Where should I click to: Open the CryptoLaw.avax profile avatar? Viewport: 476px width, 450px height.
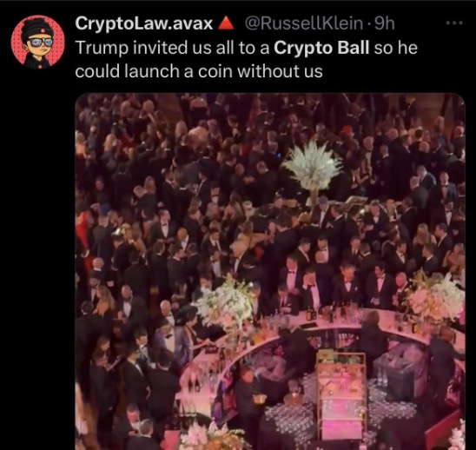[x=38, y=43]
